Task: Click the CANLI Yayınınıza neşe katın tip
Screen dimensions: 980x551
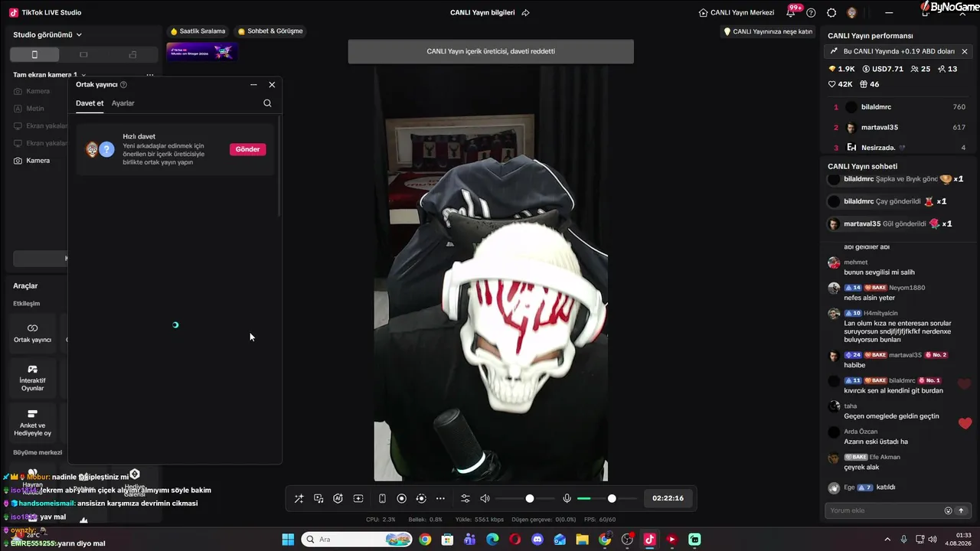Action: coord(768,31)
